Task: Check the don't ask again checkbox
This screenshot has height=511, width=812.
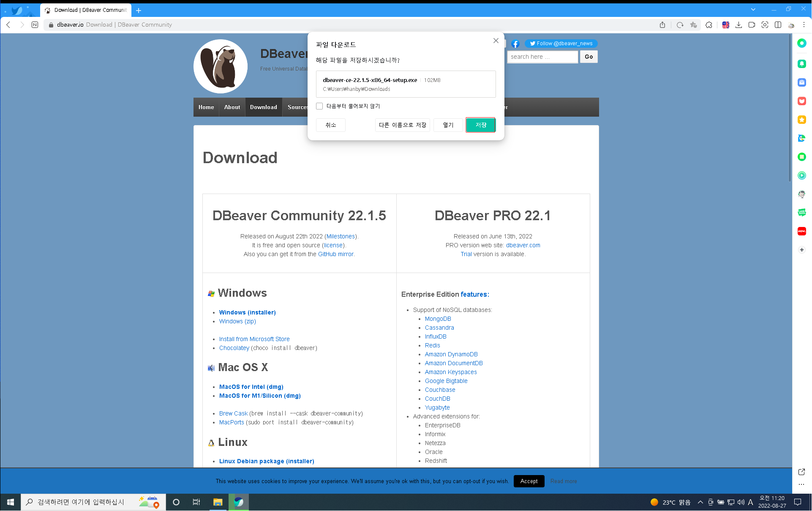Action: coord(319,106)
